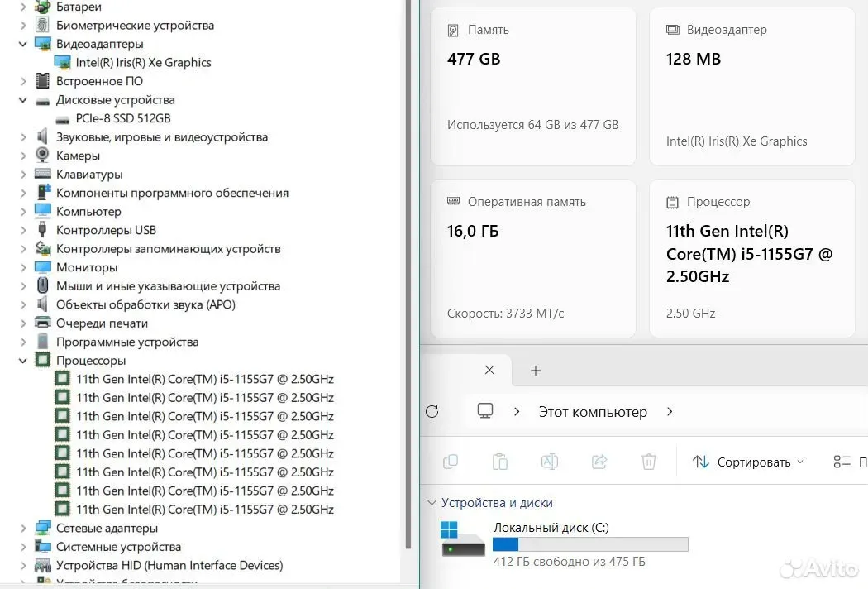Select Мыши и иные указывающие устройства
868x589 pixels.
(169, 286)
